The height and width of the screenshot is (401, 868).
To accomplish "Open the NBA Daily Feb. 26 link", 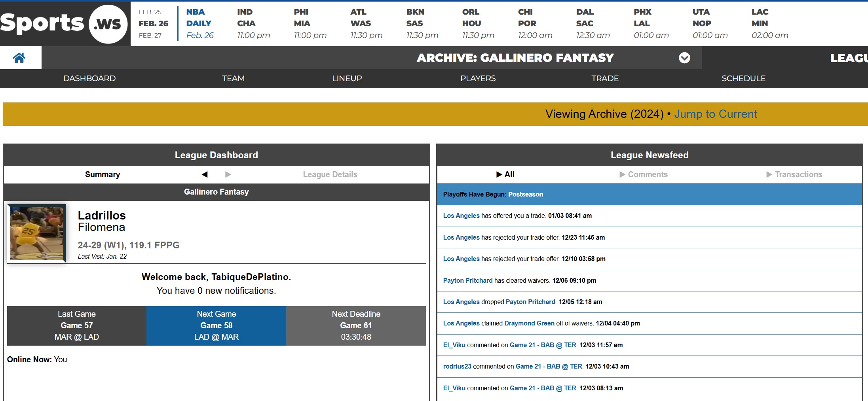I will (199, 23).
